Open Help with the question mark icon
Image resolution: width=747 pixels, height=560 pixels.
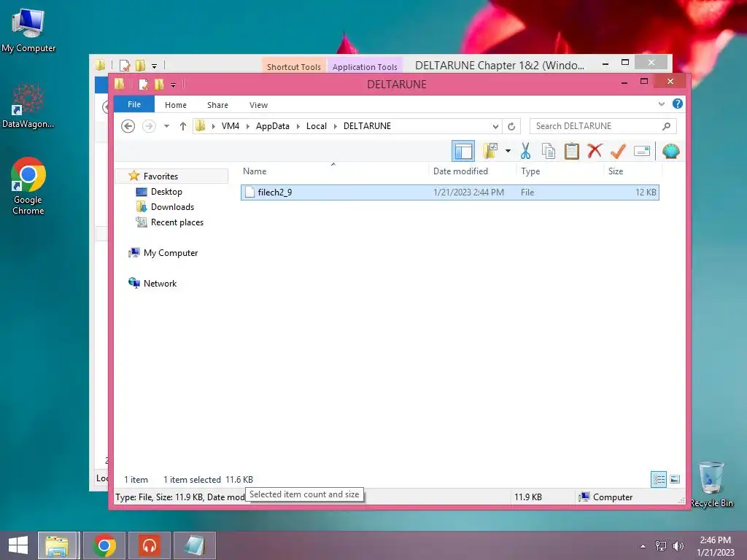click(x=677, y=104)
